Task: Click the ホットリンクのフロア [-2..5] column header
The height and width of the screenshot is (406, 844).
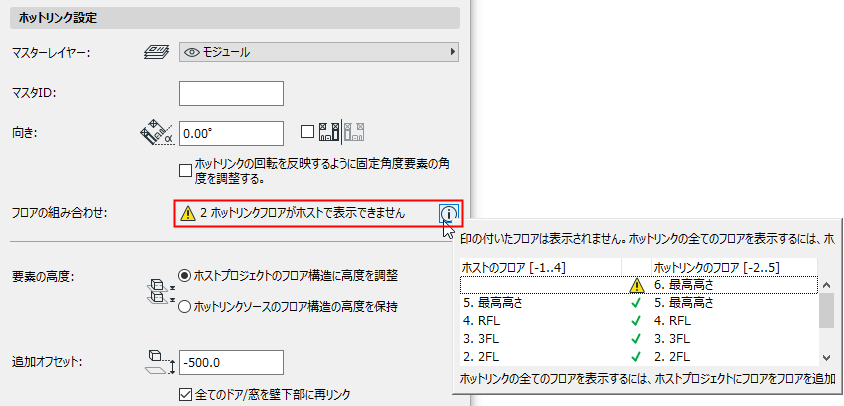Action: [x=734, y=267]
